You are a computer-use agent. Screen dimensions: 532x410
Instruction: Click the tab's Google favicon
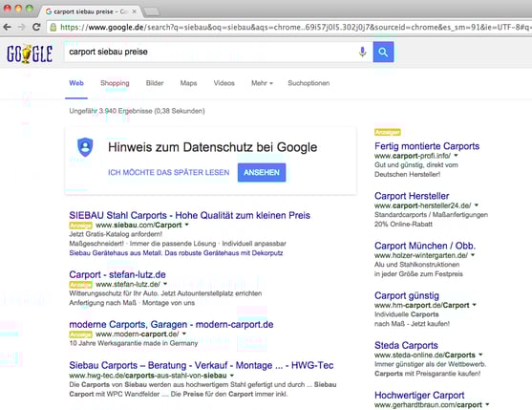49,11
